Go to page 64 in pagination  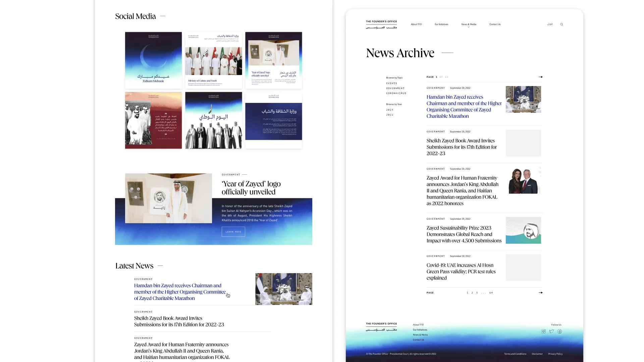491,293
